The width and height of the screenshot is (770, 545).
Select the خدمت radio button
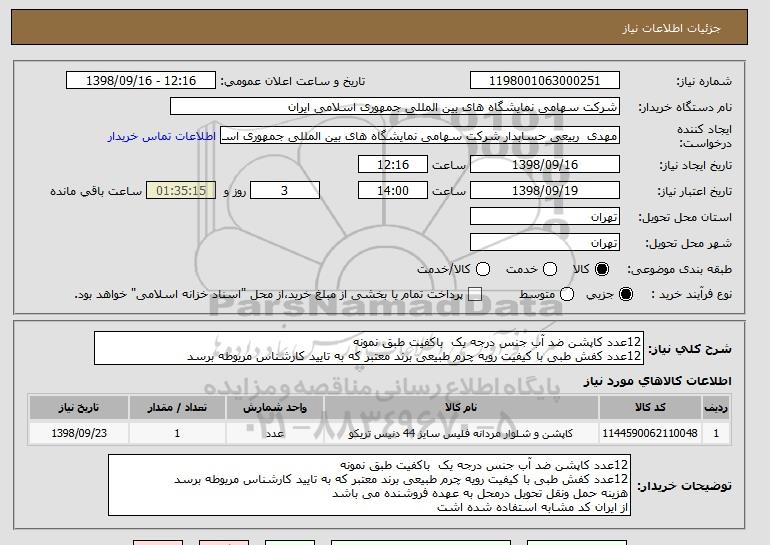click(550, 269)
